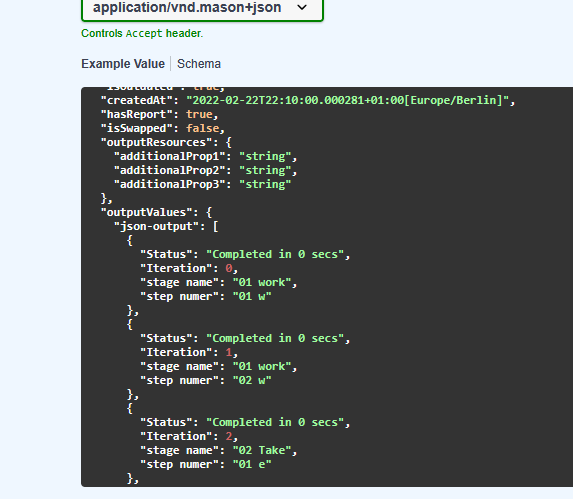Click the Iteration 2 value

tap(229, 437)
